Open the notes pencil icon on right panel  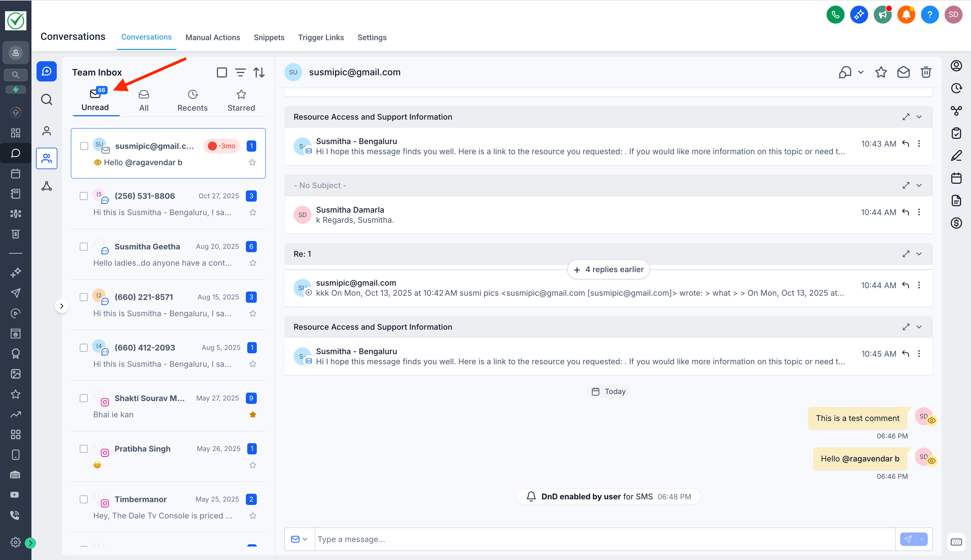(x=956, y=155)
